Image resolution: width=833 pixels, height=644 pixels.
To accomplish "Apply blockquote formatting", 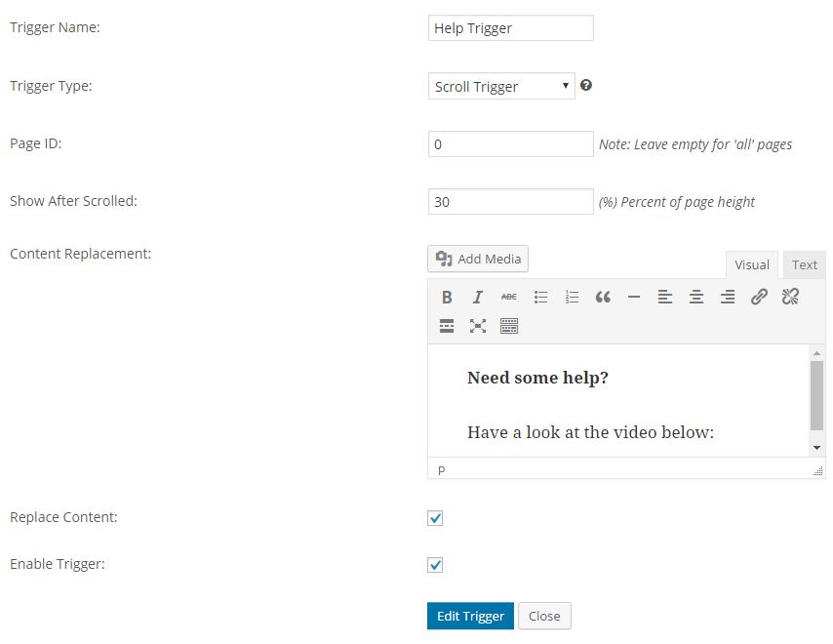I will (x=603, y=298).
